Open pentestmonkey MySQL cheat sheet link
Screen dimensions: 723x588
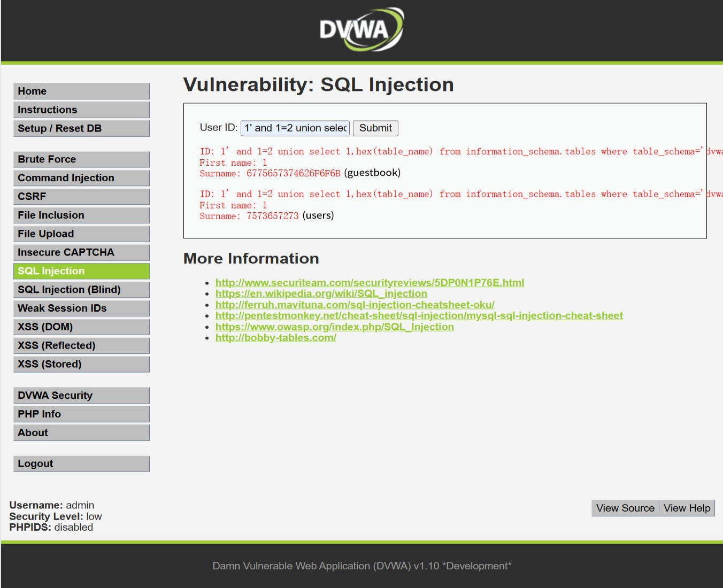[419, 316]
